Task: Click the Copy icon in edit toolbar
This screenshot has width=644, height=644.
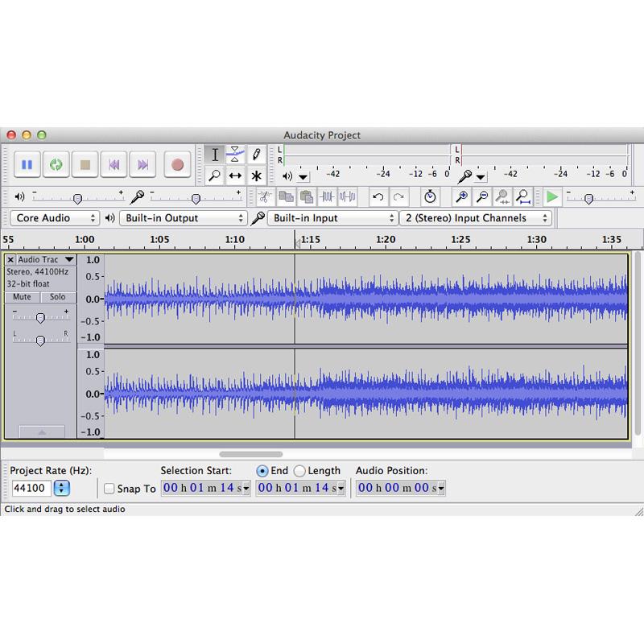Action: (x=286, y=197)
